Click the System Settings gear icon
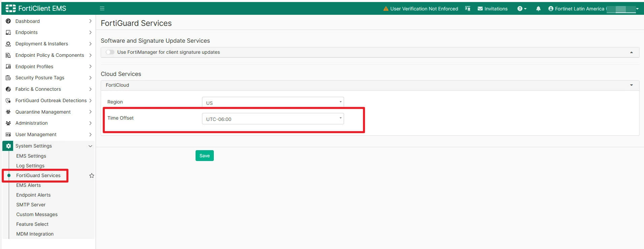 click(8, 146)
